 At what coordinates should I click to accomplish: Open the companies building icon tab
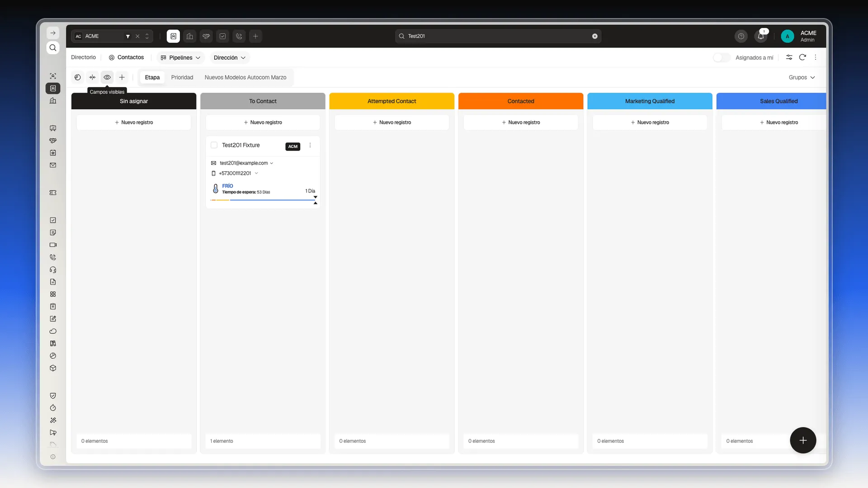190,36
